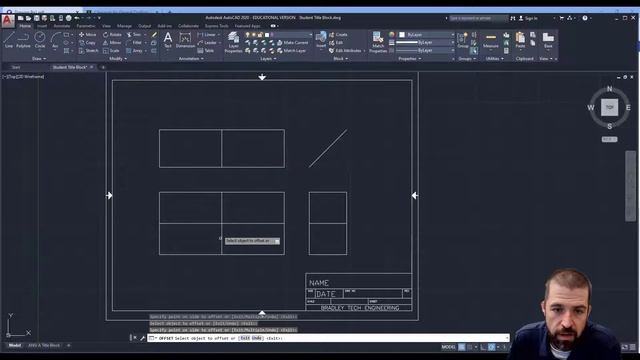Expand the Layers panel
Image resolution: width=640 pixels, height=360 pixels.
(268, 59)
